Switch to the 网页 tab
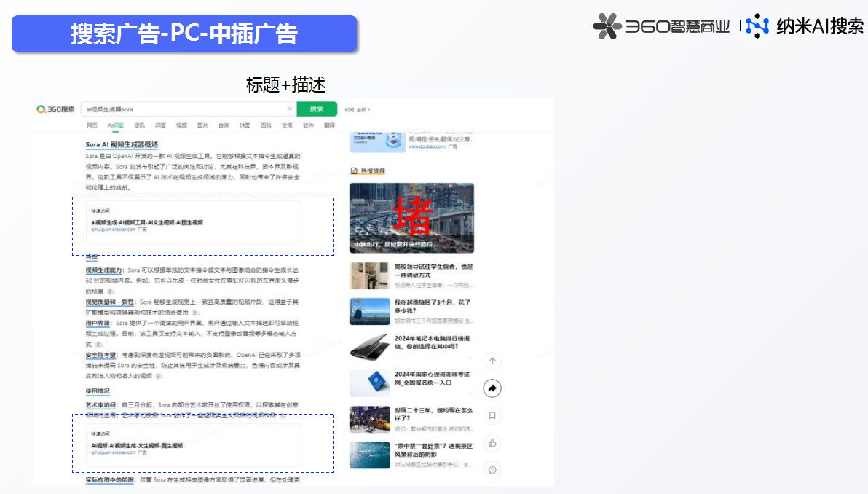The width and height of the screenshot is (868, 494). [x=92, y=126]
